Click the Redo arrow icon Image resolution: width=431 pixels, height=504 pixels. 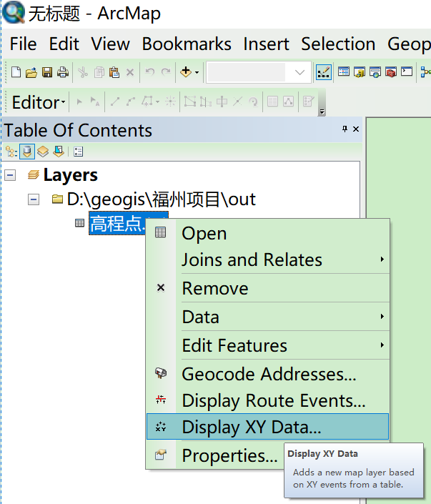[x=166, y=71]
